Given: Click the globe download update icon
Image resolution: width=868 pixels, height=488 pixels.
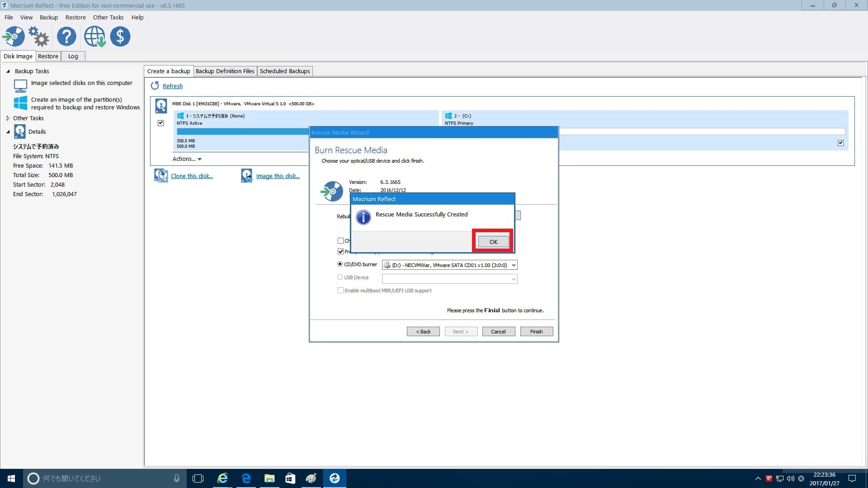Looking at the screenshot, I should [94, 37].
